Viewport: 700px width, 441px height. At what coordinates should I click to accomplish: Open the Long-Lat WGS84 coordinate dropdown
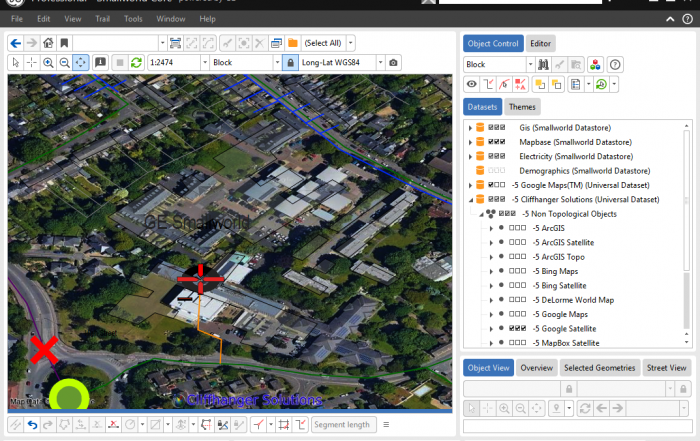(x=380, y=62)
